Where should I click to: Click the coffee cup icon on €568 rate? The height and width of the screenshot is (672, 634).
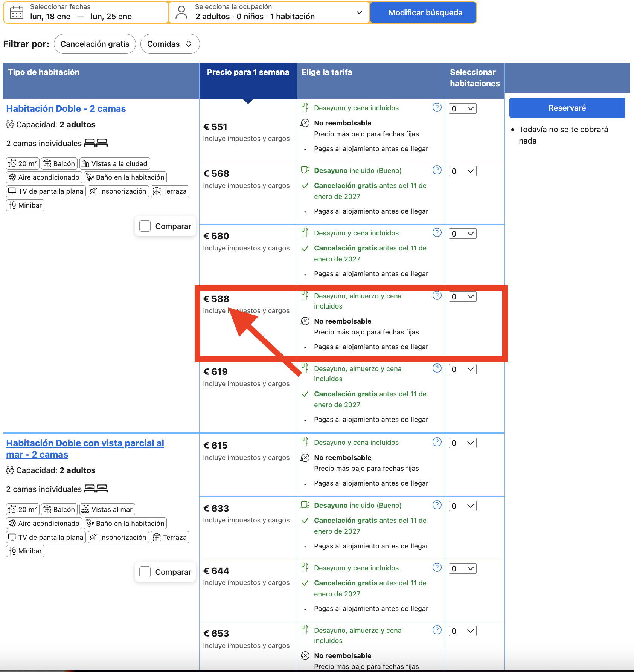(305, 170)
